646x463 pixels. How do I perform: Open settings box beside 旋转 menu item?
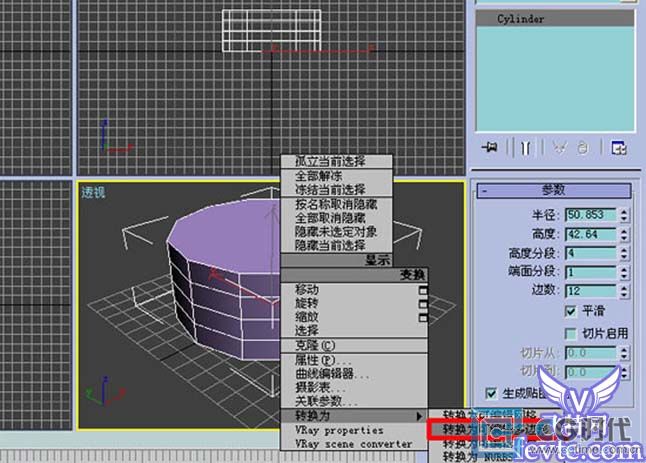point(423,304)
